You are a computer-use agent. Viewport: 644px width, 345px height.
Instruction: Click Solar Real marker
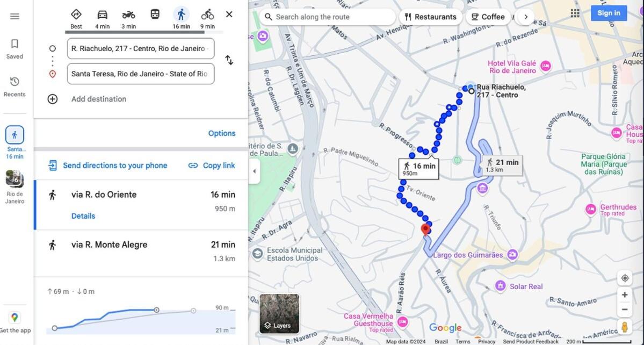pyautogui.click(x=500, y=286)
